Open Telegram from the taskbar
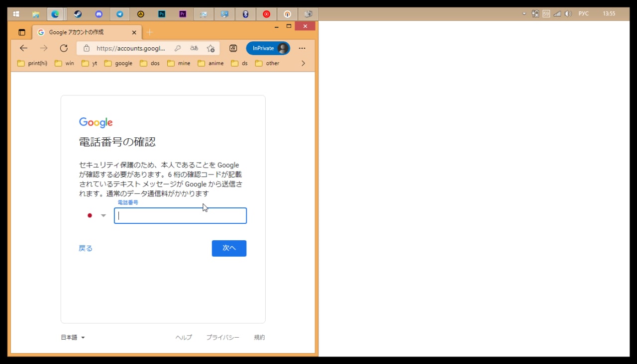The image size is (637, 364). click(119, 14)
